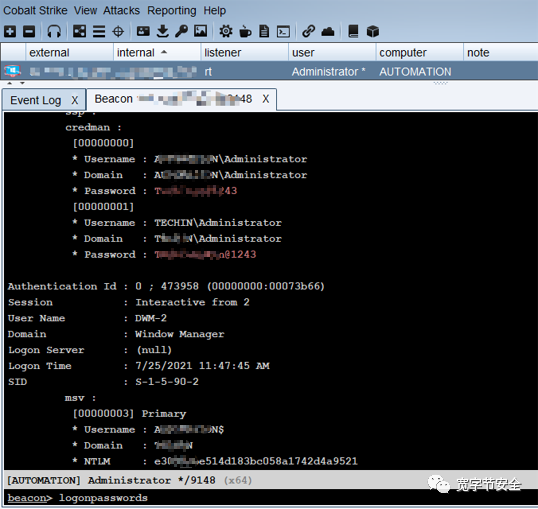
Task: Open the Help menu
Action: [214, 11]
